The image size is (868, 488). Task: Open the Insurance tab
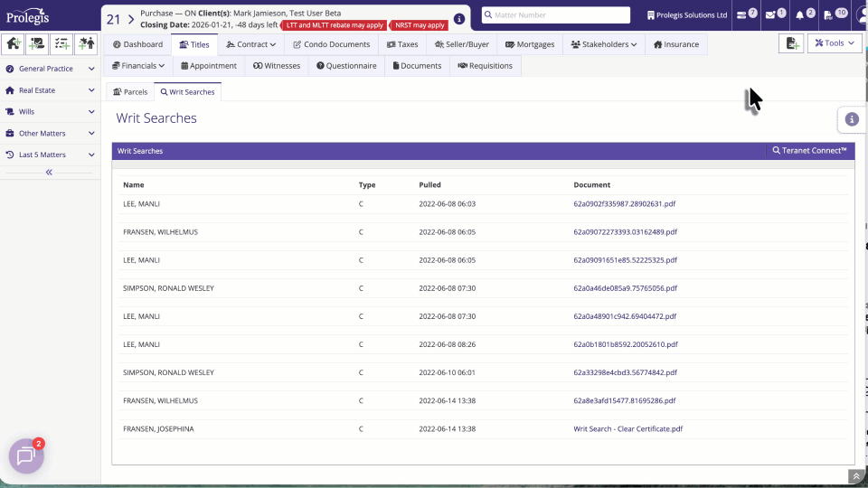[676, 44]
